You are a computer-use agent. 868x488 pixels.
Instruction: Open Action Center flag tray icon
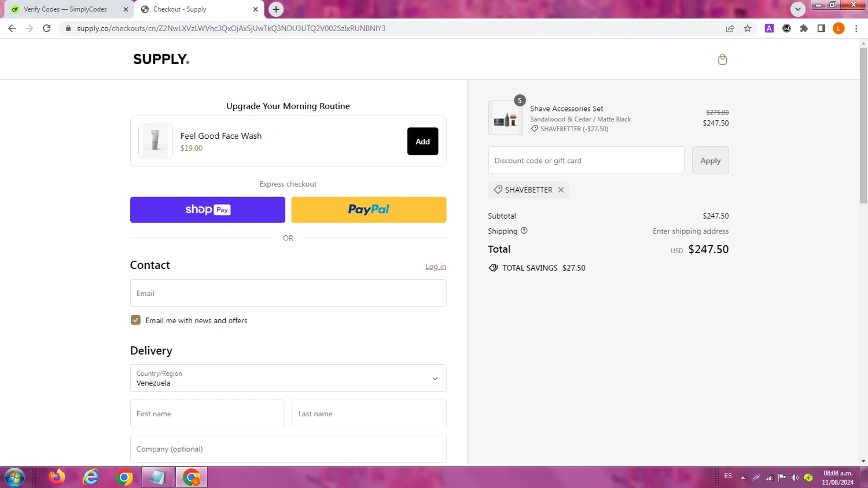[x=782, y=478]
